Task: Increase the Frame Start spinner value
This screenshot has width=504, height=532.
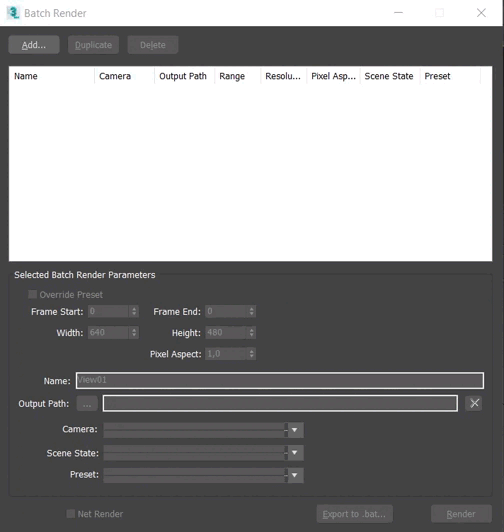Action: 134,308
